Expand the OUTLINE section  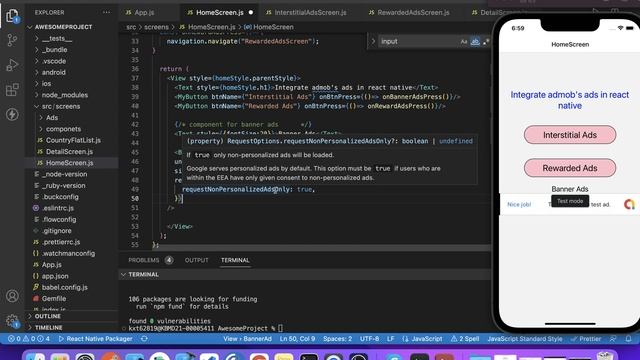point(47,316)
